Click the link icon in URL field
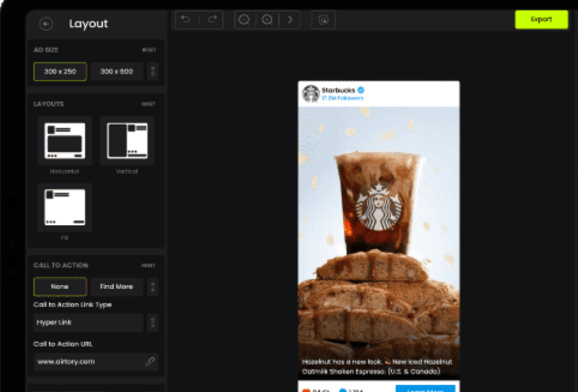The image size is (578, 392). coord(150,362)
